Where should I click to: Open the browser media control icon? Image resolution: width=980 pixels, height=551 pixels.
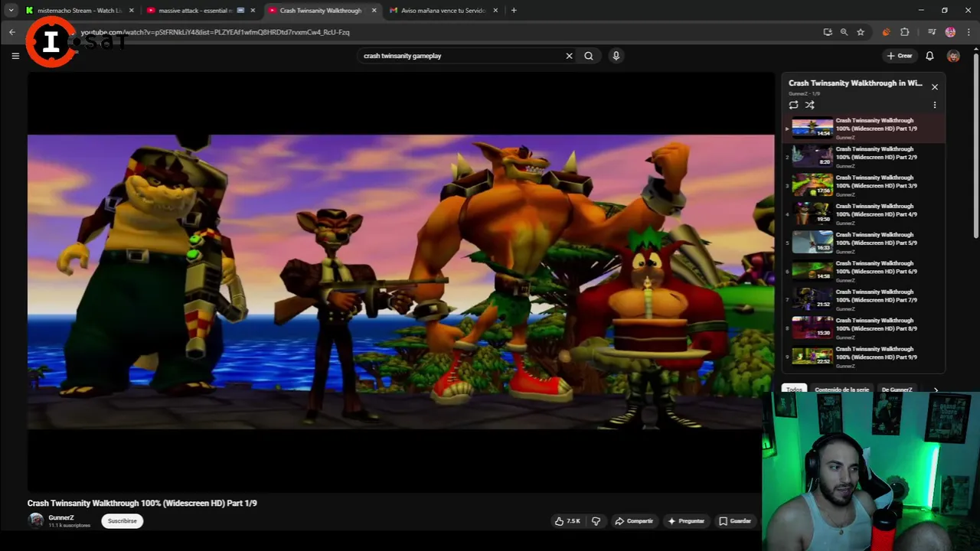click(x=932, y=32)
